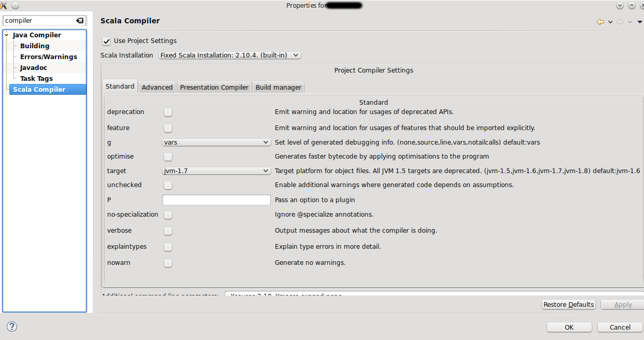Open help with the question mark icon
The width and height of the screenshot is (644, 340).
click(x=12, y=327)
